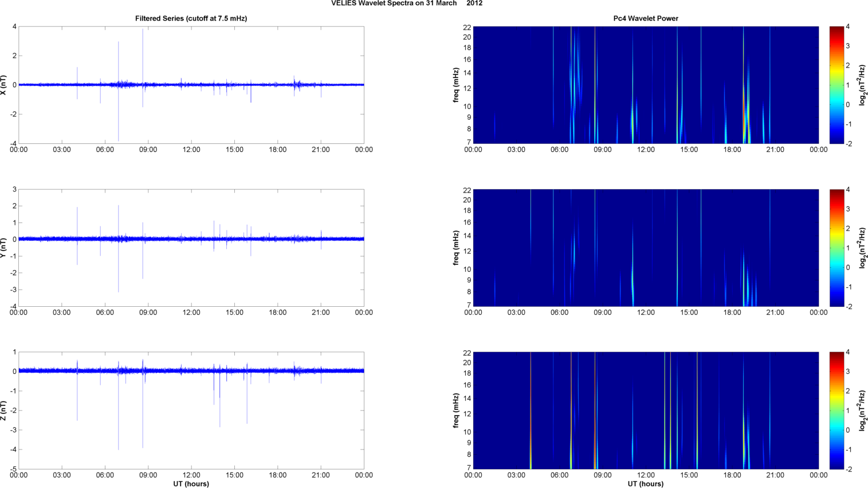Click the 'freq (mHz)' label of top spectrogram
The height and width of the screenshot is (488, 868).
coord(456,85)
